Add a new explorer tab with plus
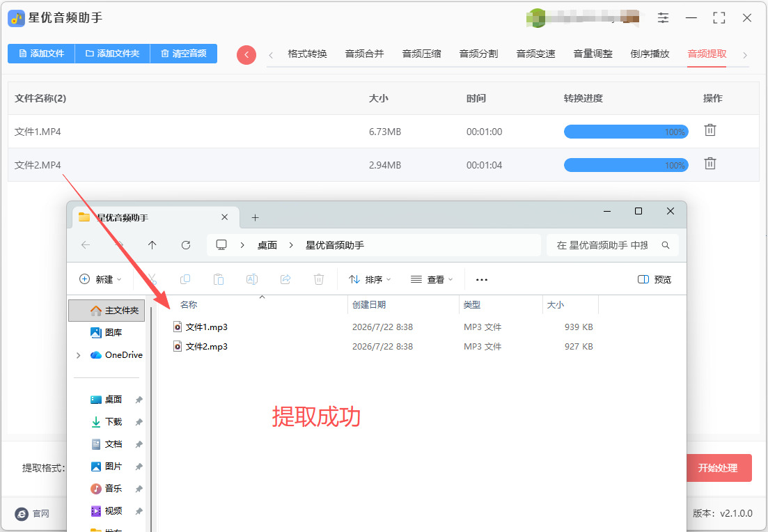Viewport: 768px width, 532px height. [255, 217]
